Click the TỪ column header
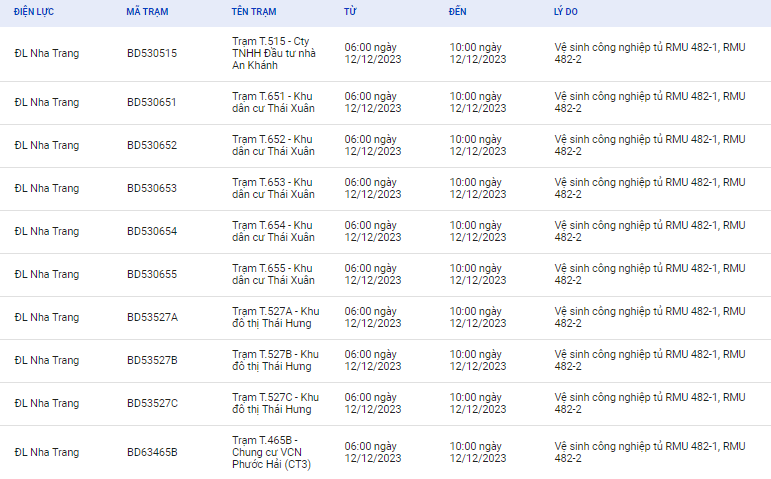 [350, 12]
